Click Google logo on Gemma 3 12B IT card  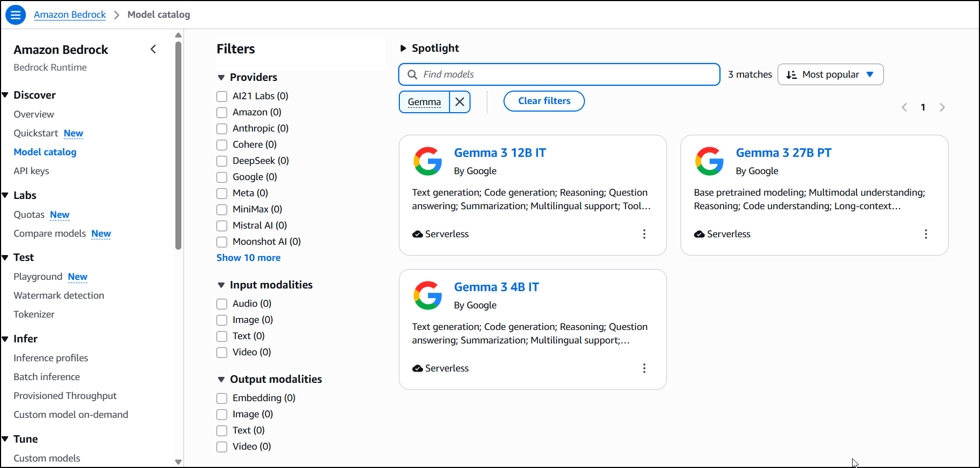pyautogui.click(x=428, y=161)
